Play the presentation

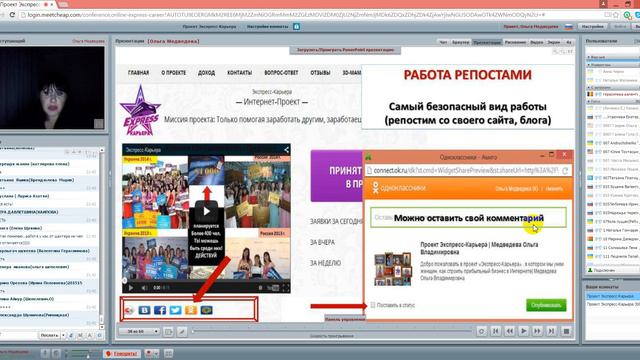(x=523, y=331)
